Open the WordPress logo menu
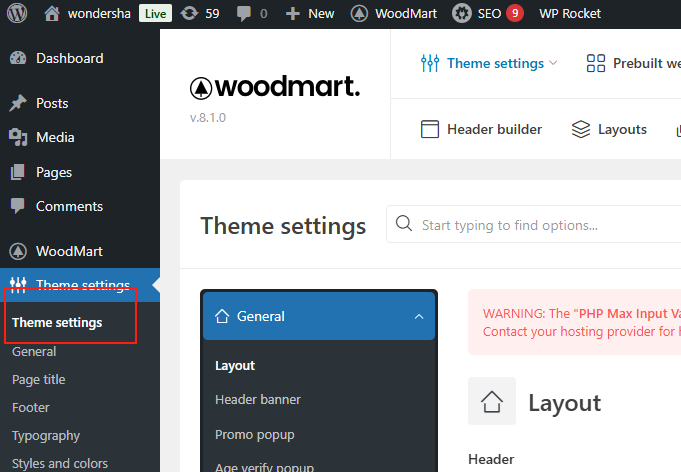681x472 pixels. tap(17, 13)
